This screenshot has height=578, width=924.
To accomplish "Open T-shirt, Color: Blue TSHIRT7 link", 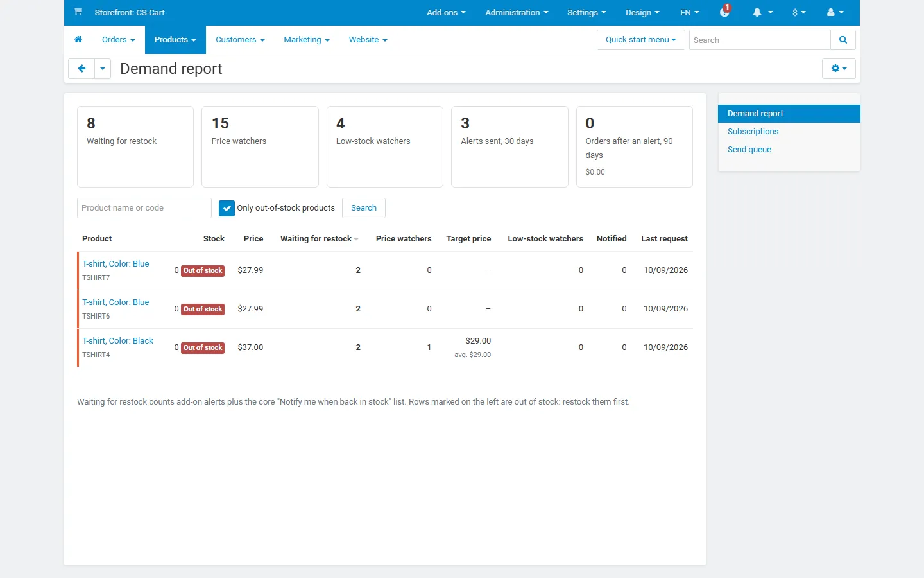I will [116, 264].
